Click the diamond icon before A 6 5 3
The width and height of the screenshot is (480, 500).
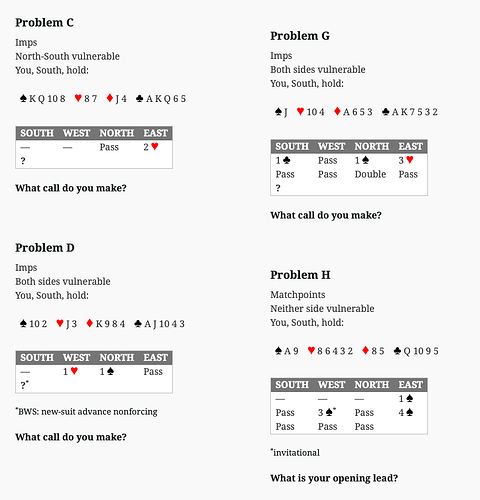[337, 111]
